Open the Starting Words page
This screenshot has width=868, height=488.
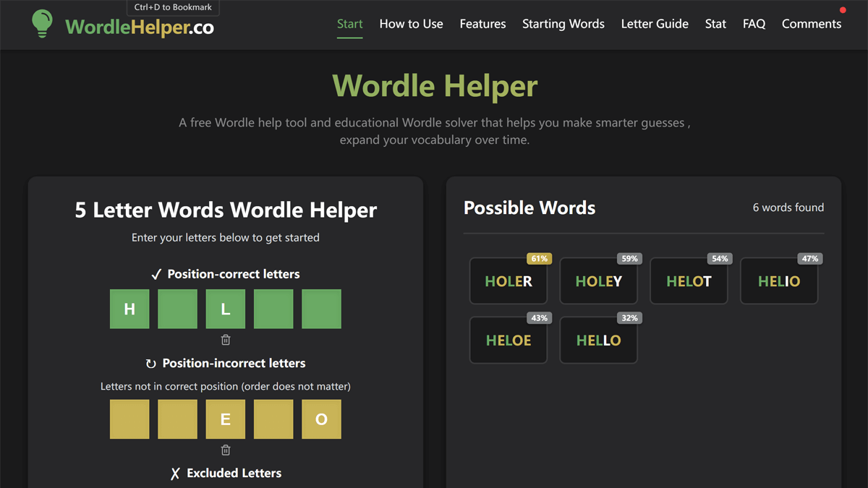tap(563, 24)
